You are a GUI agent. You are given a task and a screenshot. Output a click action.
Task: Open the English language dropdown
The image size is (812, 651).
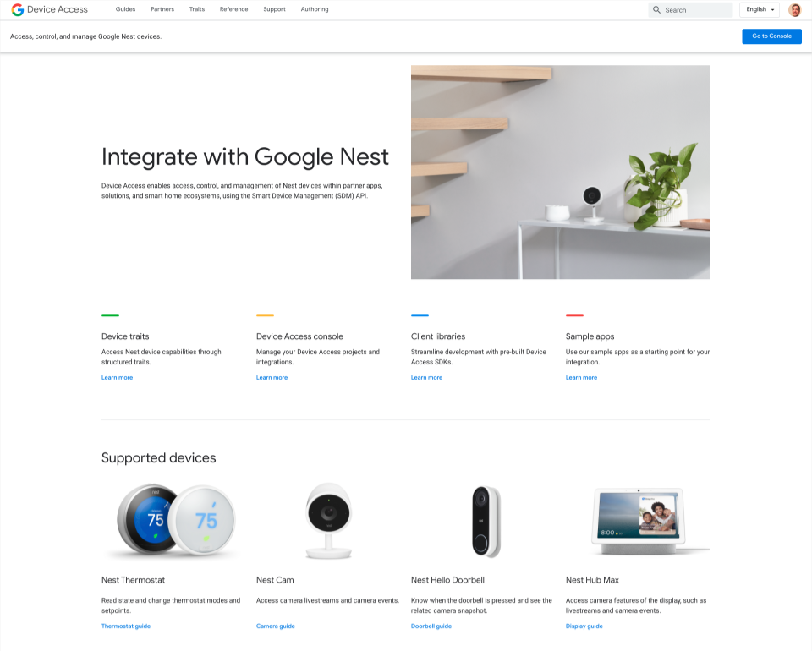point(760,10)
